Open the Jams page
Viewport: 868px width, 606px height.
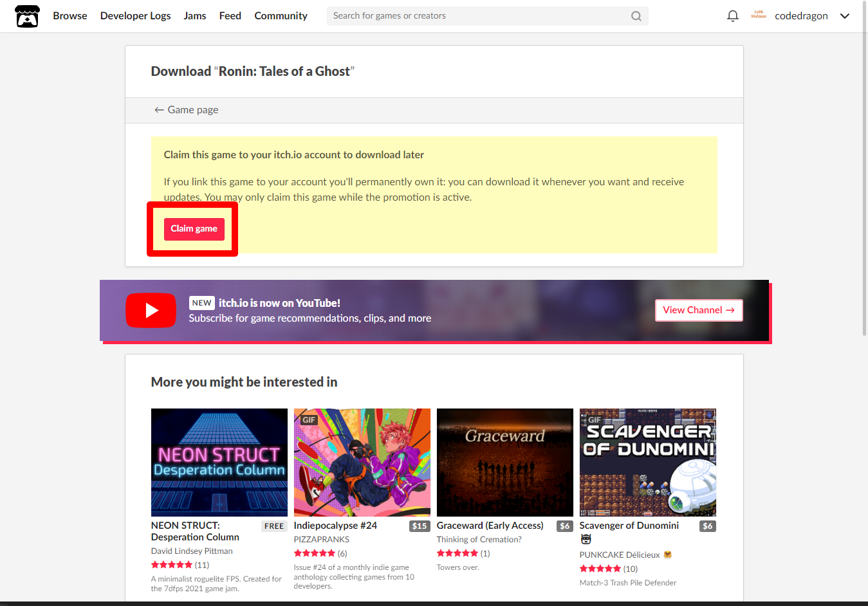[x=195, y=16]
